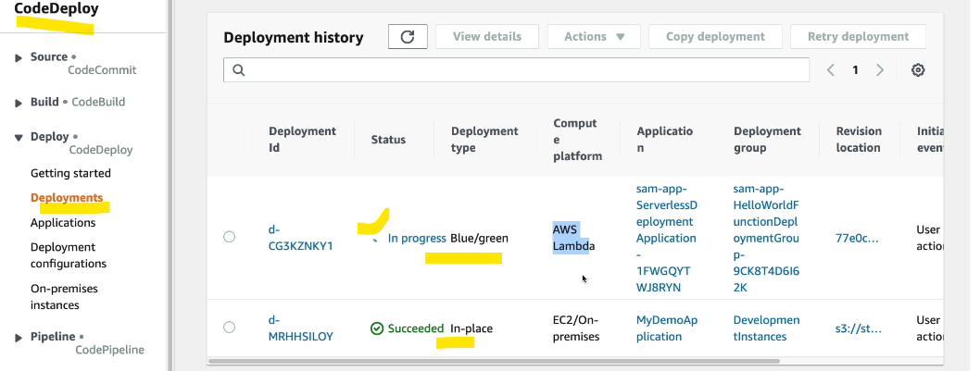Open Deployments in the sidebar
This screenshot has width=980, height=371.
tap(67, 197)
